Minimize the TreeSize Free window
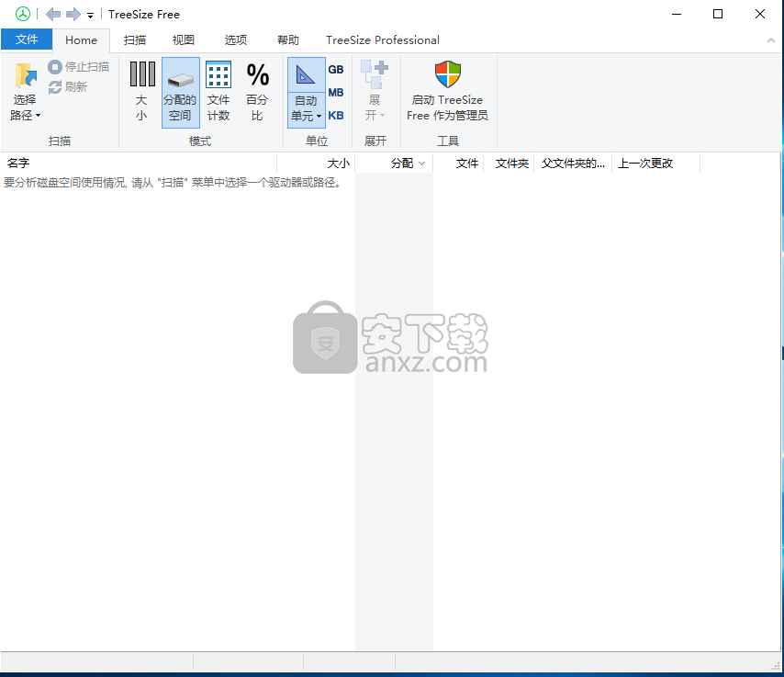The width and height of the screenshot is (784, 677). (677, 14)
